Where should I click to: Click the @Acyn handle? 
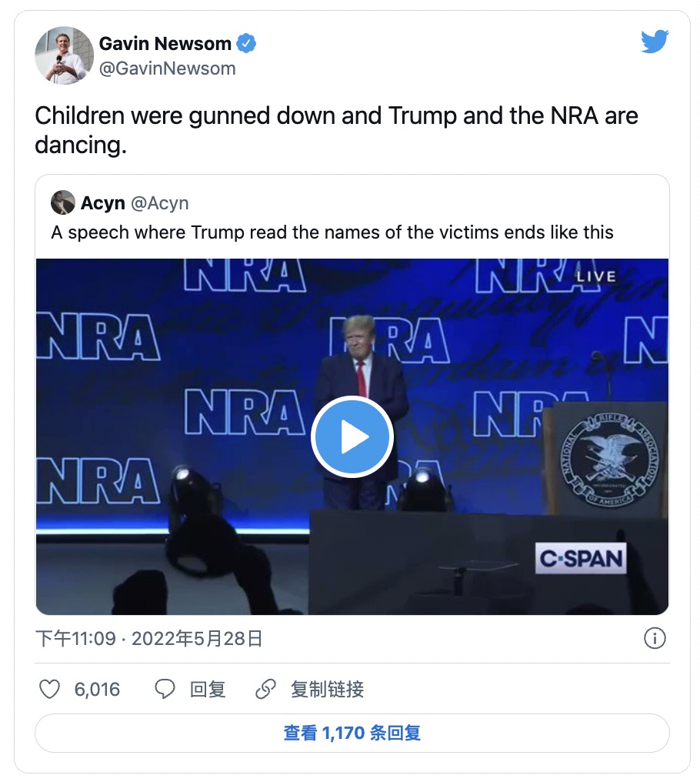click(159, 203)
